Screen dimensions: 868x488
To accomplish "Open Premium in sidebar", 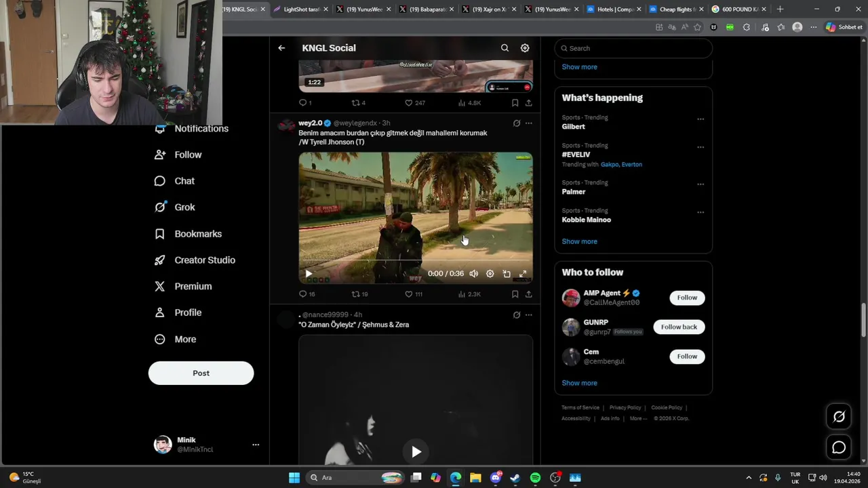I will point(183,287).
